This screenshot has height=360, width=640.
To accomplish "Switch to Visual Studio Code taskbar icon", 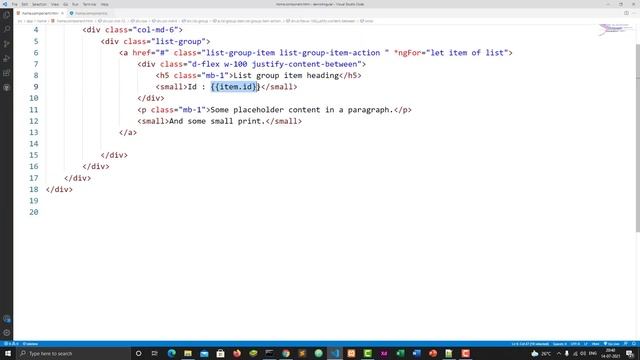I will coord(335,353).
